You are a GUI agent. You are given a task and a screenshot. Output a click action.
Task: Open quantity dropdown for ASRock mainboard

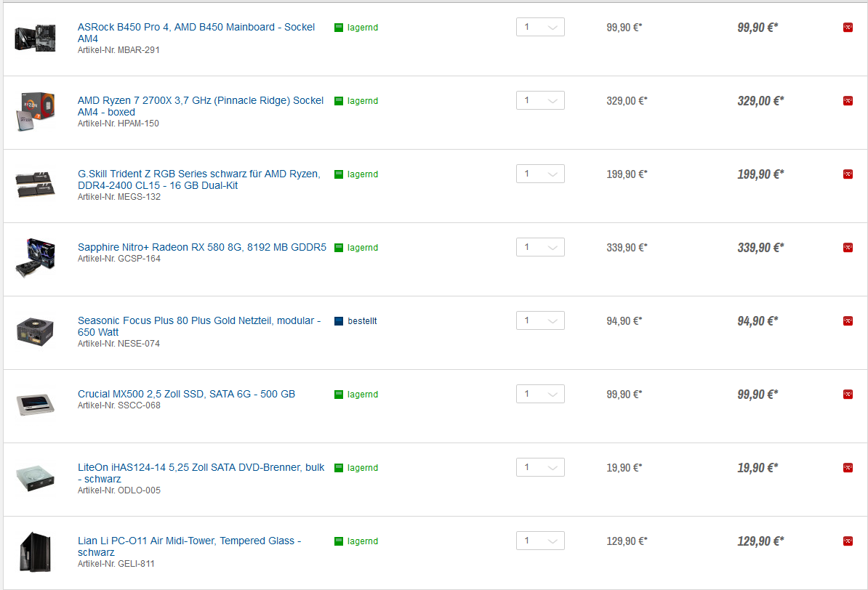[540, 27]
